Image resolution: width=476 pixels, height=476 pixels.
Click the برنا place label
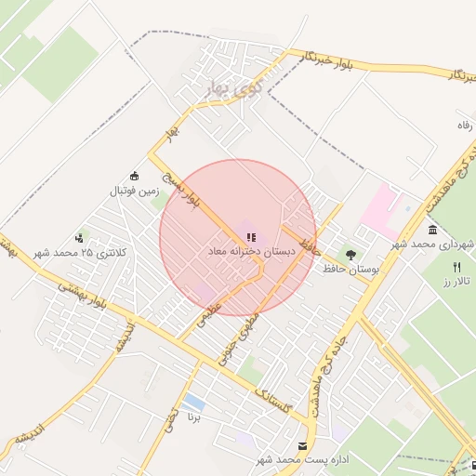194,417
